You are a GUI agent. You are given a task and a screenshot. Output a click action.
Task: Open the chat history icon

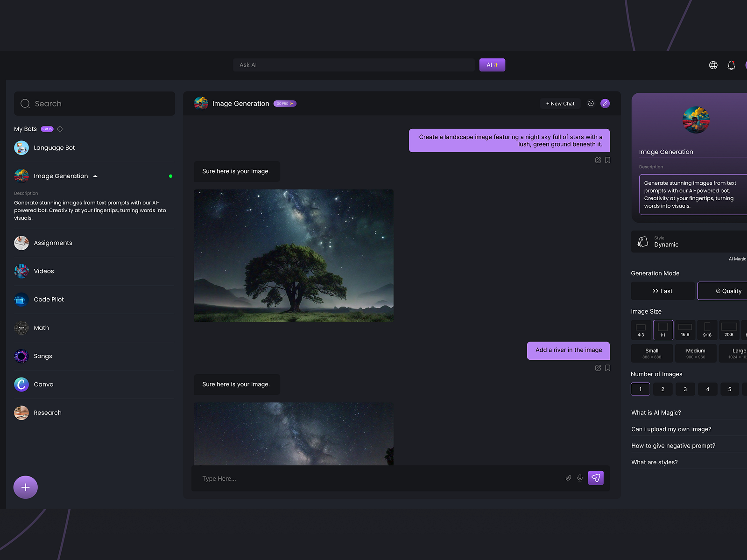coord(591,103)
